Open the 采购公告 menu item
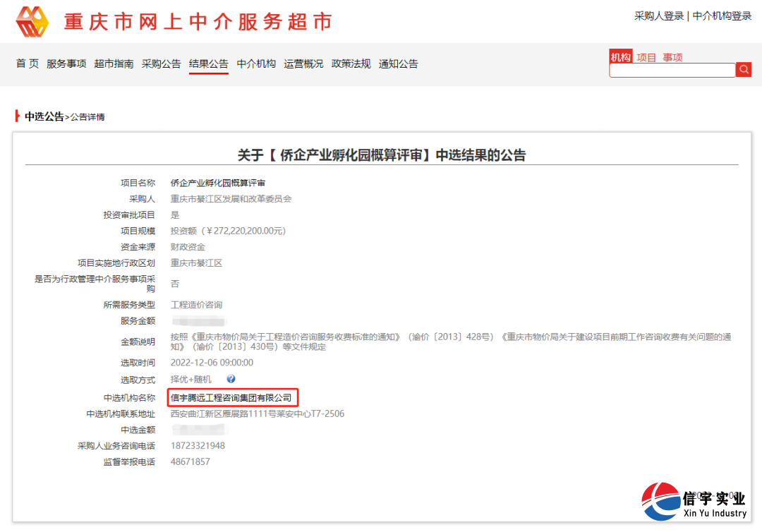Viewport: 762px width, 532px height. tap(162, 64)
